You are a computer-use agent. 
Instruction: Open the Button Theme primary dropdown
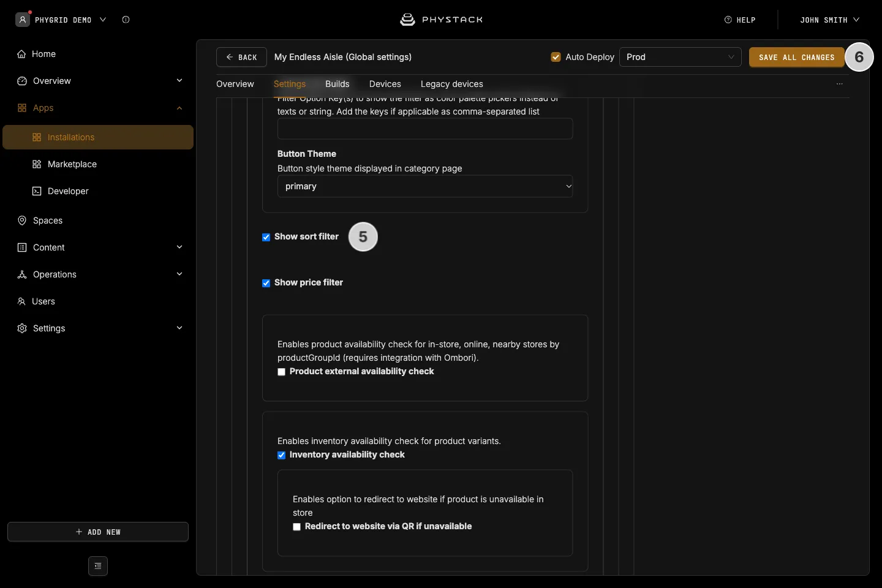coord(425,186)
